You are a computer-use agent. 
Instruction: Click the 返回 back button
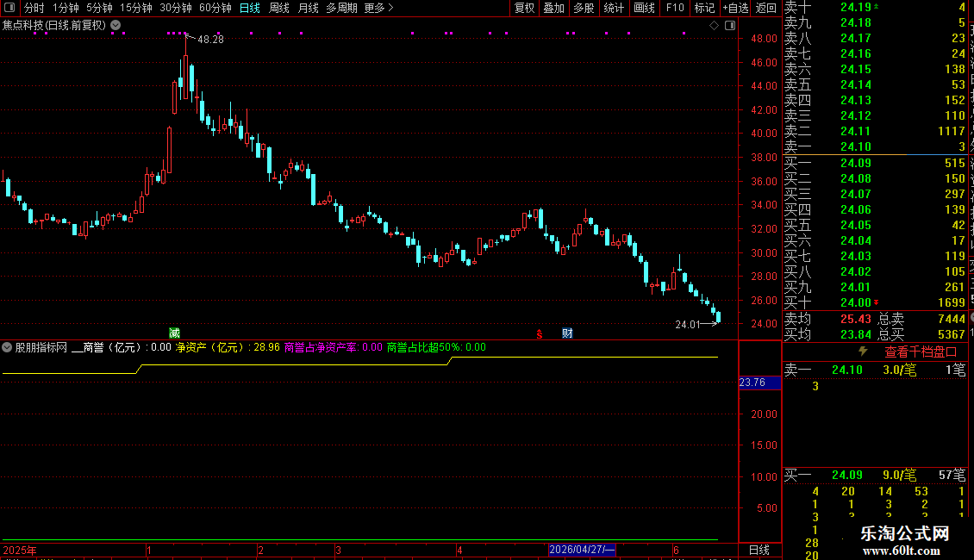tap(766, 8)
